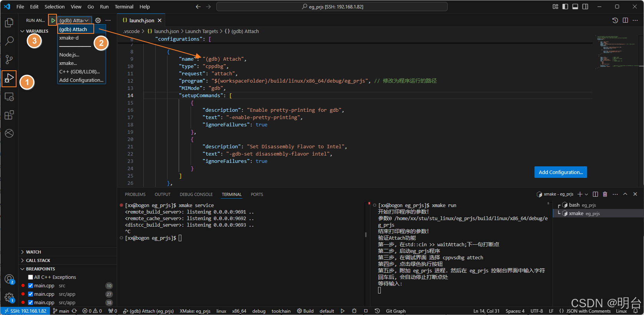The image size is (644, 315).
Task: Start debugging with green play button
Action: (53, 20)
